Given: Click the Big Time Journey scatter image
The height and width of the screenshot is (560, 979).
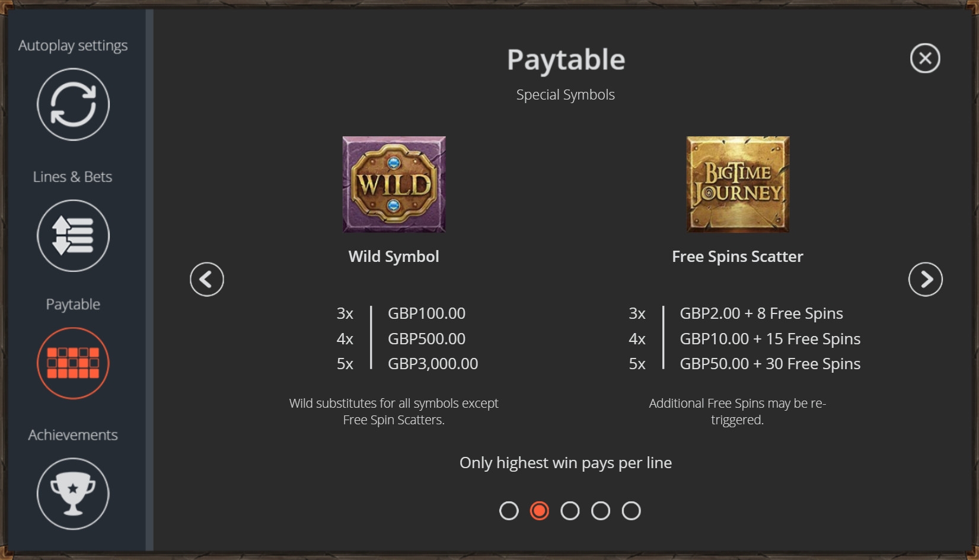Looking at the screenshot, I should 738,184.
